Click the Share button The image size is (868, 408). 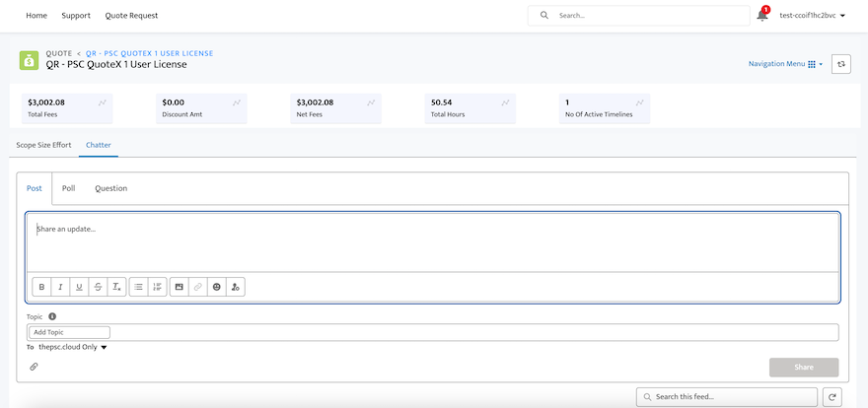pos(804,367)
